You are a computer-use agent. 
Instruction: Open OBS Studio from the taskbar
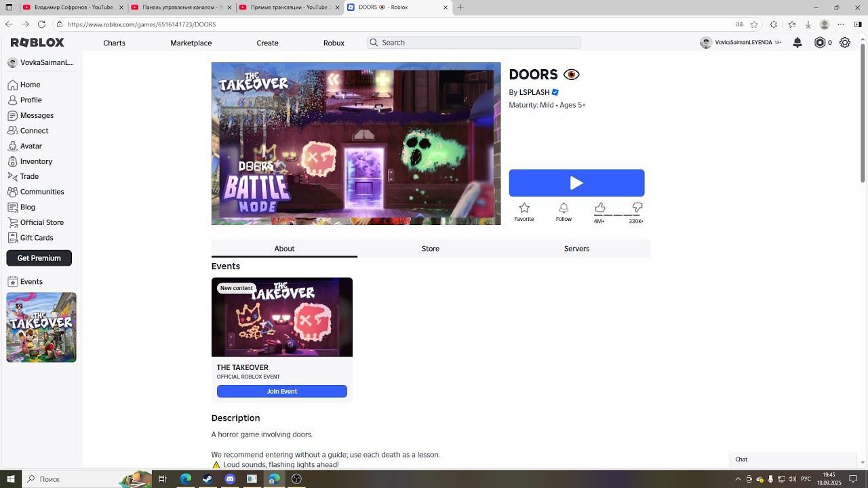[x=296, y=479]
